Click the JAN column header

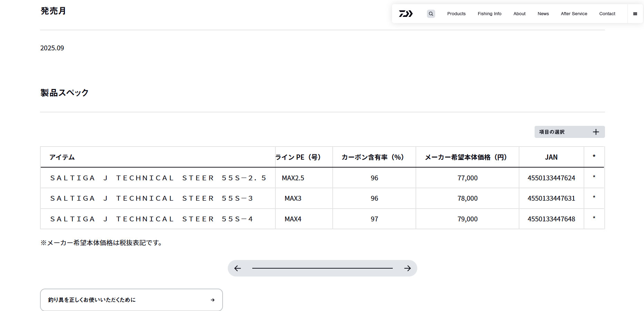point(551,157)
